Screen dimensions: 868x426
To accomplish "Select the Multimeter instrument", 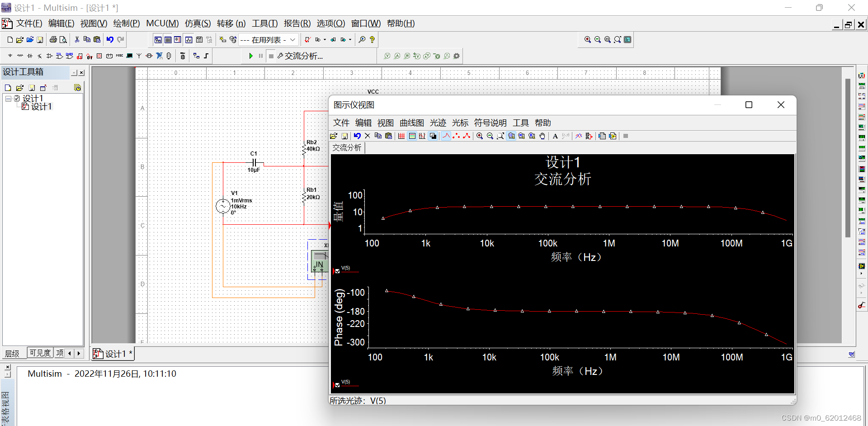I will [x=862, y=75].
